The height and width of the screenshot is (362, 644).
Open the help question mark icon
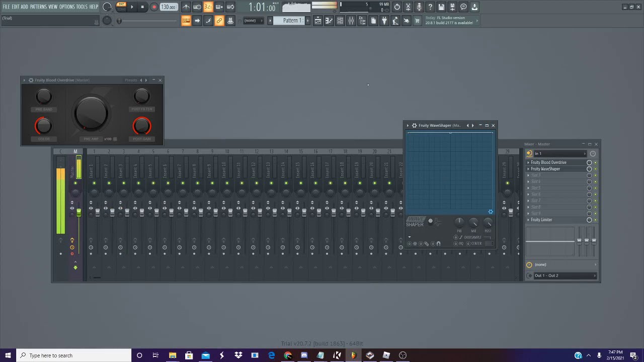430,7
